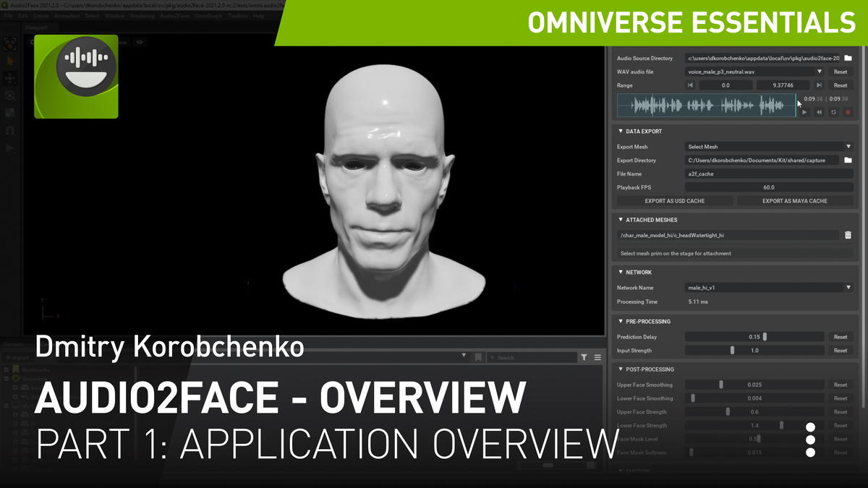Viewport: 868px width, 488px height.
Task: Click the play button under the waveform
Action: tap(804, 112)
